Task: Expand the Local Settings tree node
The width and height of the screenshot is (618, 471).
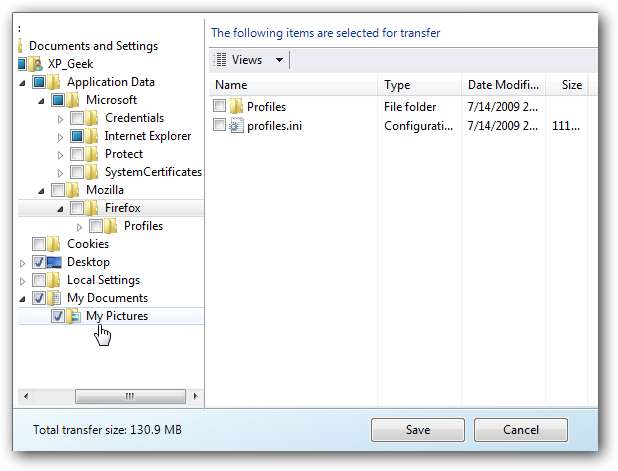Action: coord(22,281)
